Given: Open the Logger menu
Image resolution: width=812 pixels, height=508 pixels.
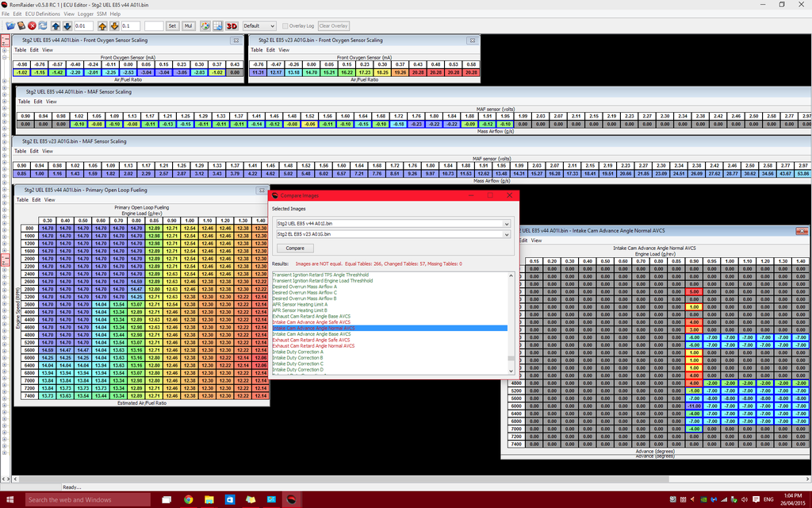Looking at the screenshot, I should [86, 14].
